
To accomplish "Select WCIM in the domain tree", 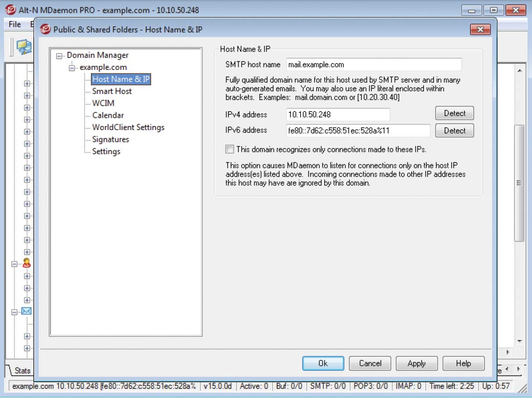I will (x=103, y=103).
